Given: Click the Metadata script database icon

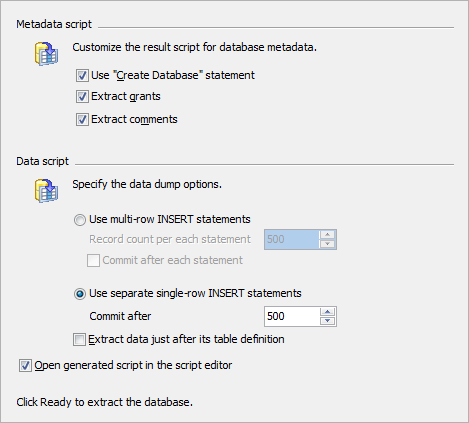Looking at the screenshot, I should (x=46, y=53).
